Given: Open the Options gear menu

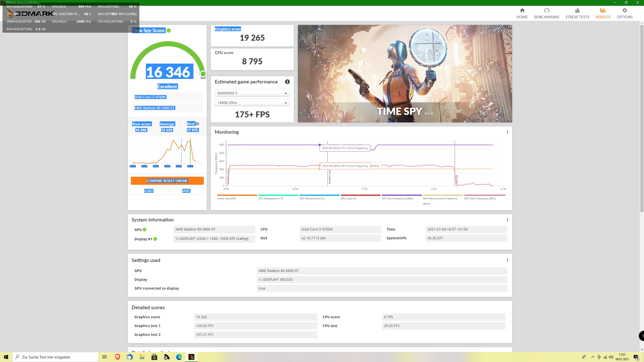Looking at the screenshot, I should (x=624, y=11).
